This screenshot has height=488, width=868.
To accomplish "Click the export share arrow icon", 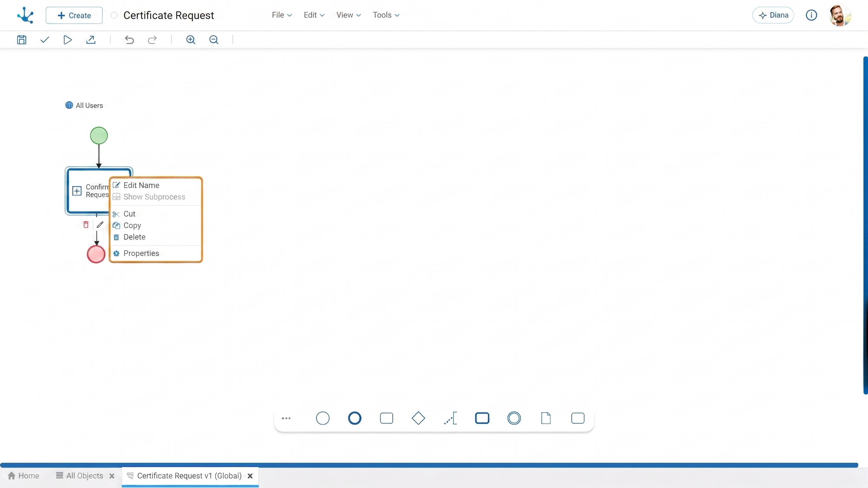I will click(91, 40).
